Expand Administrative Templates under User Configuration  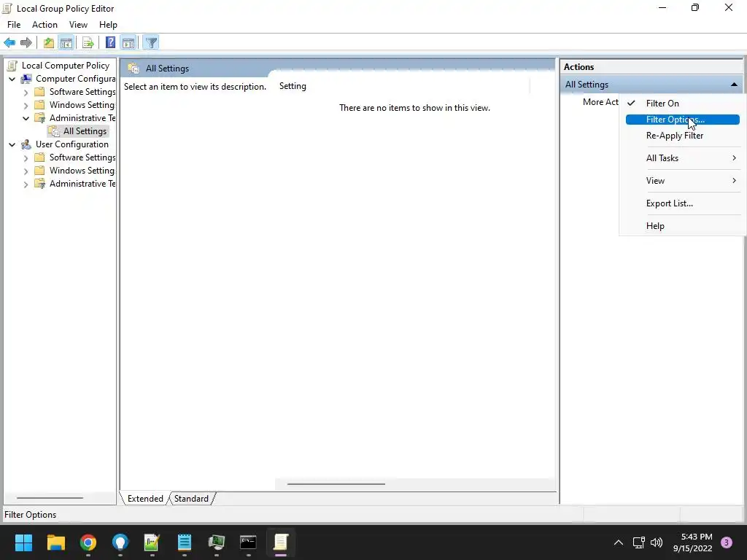click(26, 184)
